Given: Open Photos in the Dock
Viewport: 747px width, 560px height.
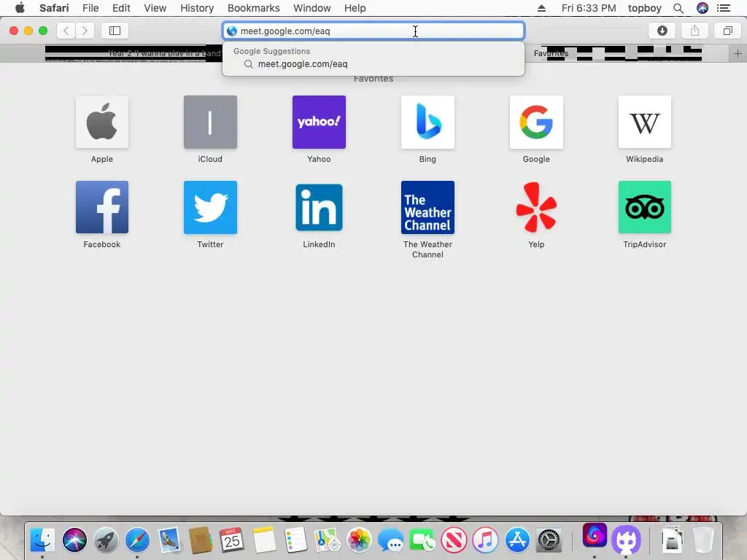Looking at the screenshot, I should pyautogui.click(x=359, y=540).
